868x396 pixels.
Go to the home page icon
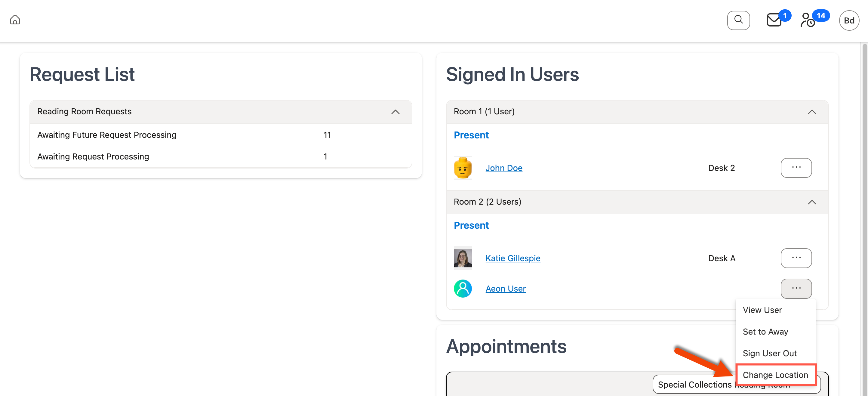pyautogui.click(x=15, y=20)
